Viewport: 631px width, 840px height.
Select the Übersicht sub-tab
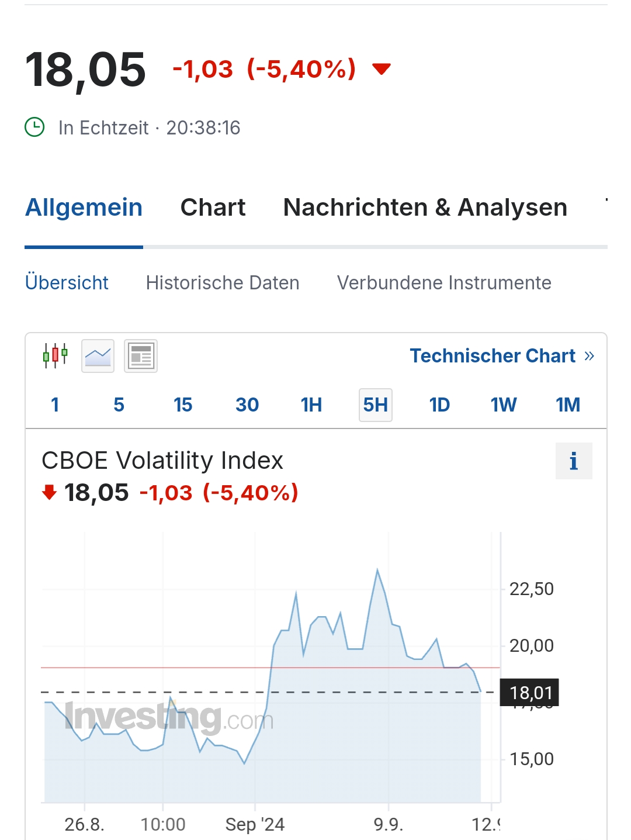point(67,283)
